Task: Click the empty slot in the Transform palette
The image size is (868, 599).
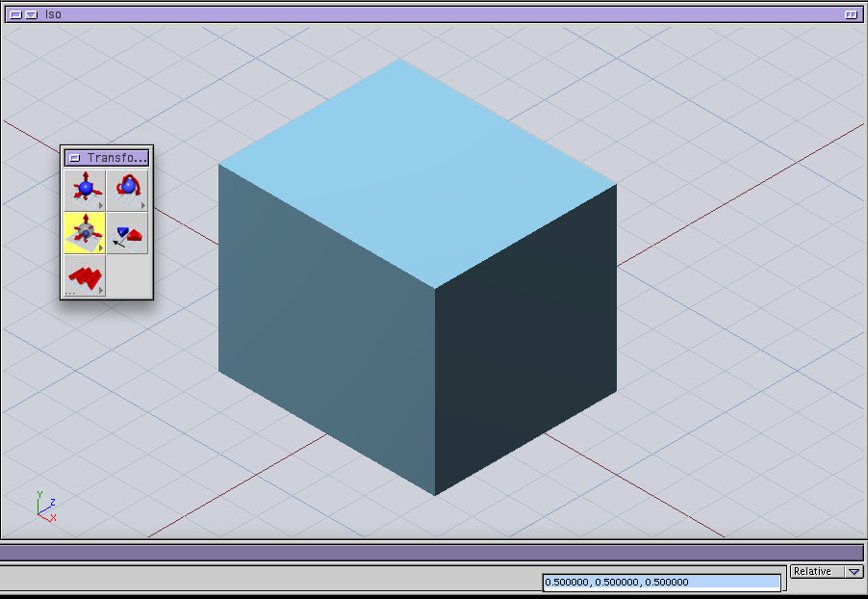Action: 127,276
